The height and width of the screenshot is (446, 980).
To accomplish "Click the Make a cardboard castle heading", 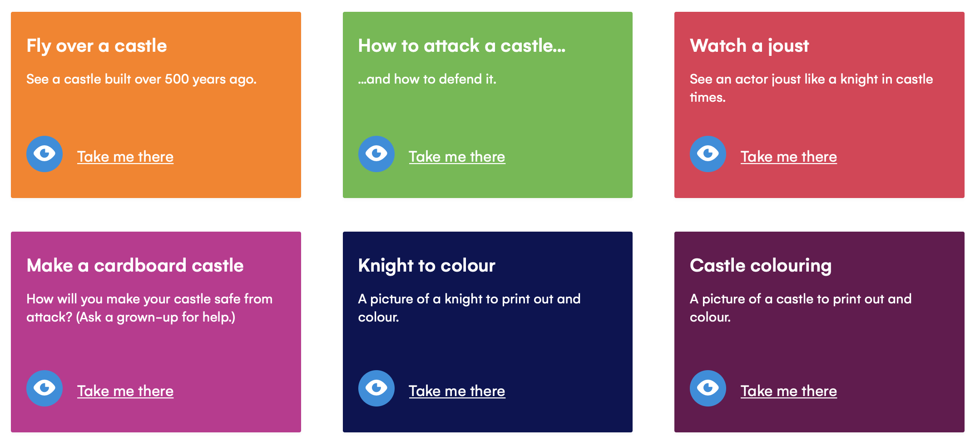I will (x=135, y=266).
